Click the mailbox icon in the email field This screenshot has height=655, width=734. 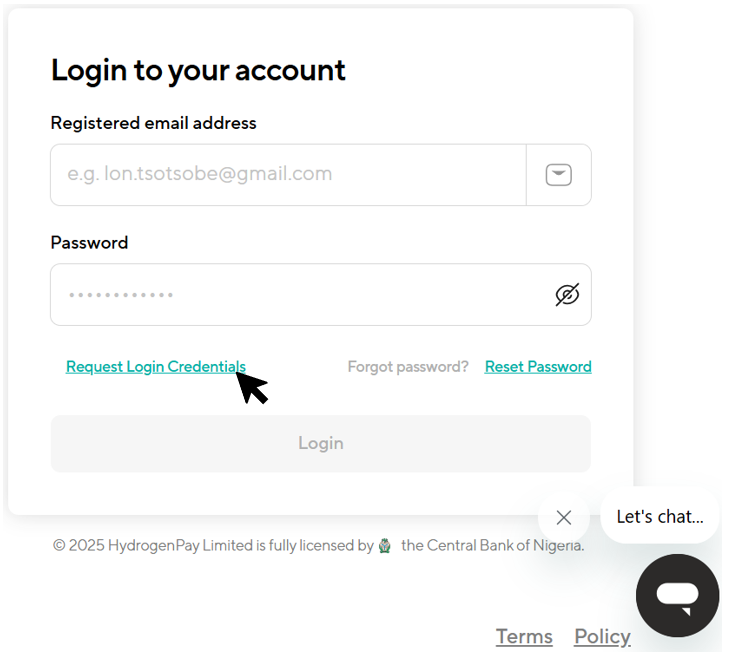[558, 175]
